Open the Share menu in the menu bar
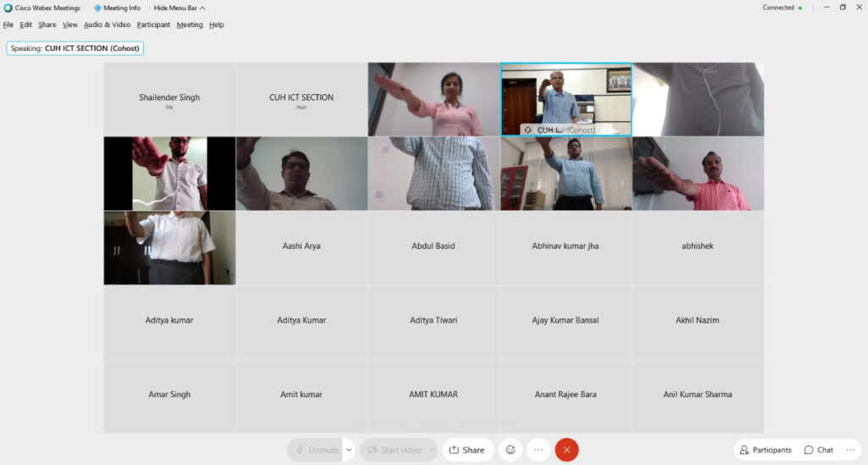This screenshot has height=465, width=868. tap(47, 25)
